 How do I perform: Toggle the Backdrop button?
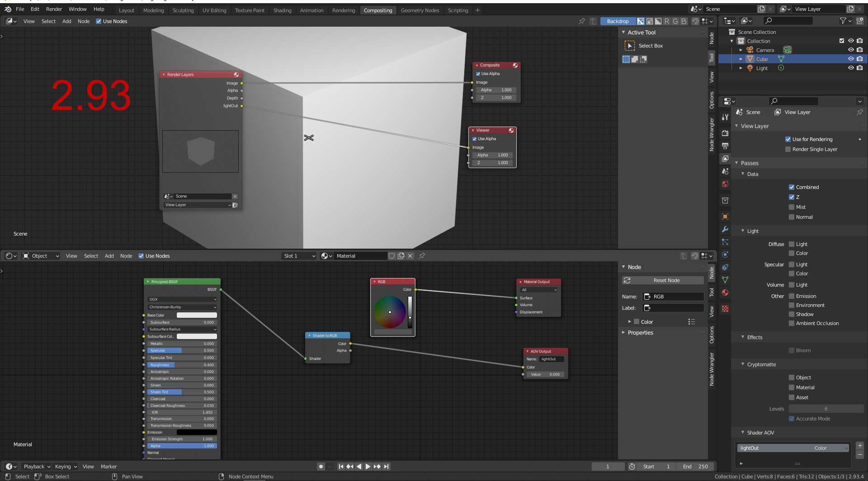pos(618,21)
